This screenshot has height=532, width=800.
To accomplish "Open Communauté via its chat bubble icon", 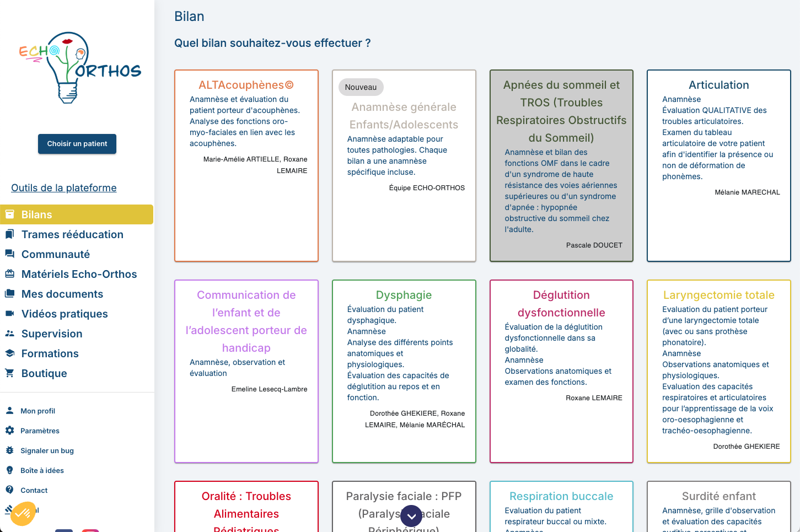I will (10, 254).
